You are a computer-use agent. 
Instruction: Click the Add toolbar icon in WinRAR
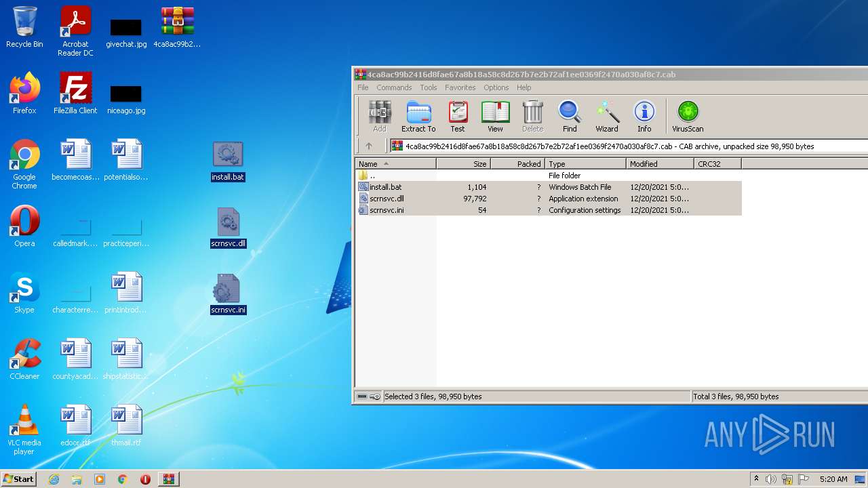[x=379, y=117]
